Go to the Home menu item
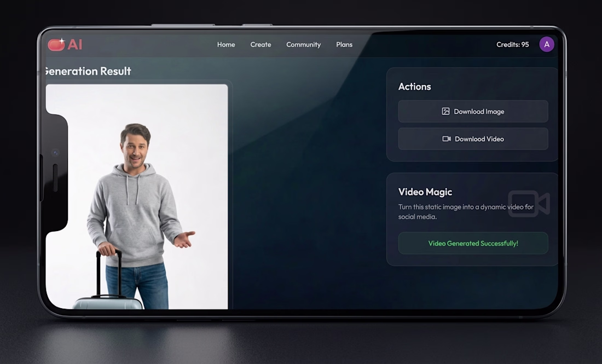Image resolution: width=602 pixels, height=364 pixels. click(x=226, y=44)
